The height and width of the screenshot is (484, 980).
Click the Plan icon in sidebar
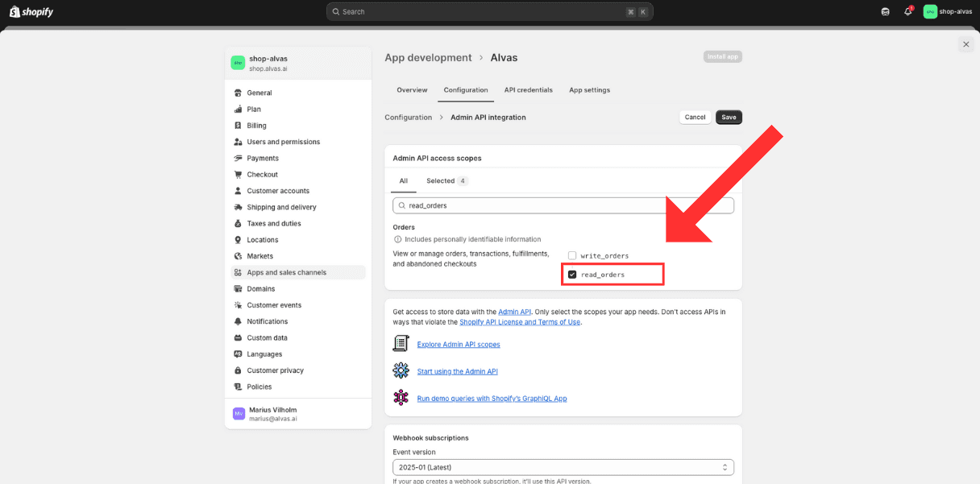tap(238, 109)
